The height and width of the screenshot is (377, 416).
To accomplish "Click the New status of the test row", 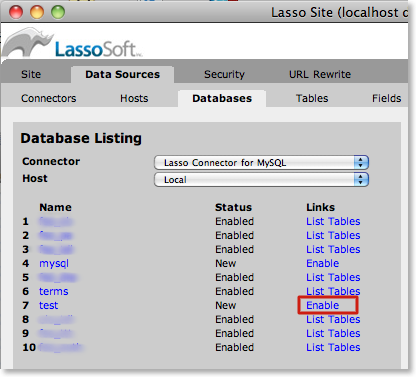I will coord(226,305).
